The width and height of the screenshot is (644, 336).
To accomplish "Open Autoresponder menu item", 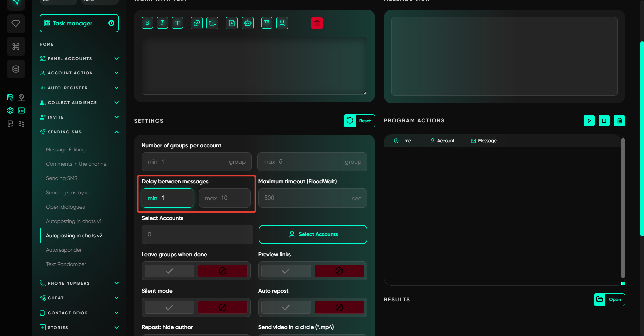I will 64,250.
